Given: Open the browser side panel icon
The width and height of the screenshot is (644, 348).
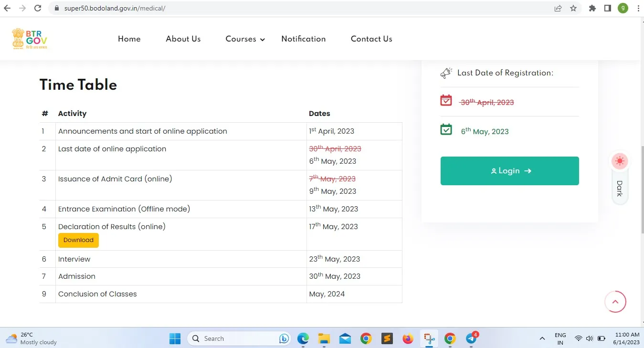Looking at the screenshot, I should point(608,8).
